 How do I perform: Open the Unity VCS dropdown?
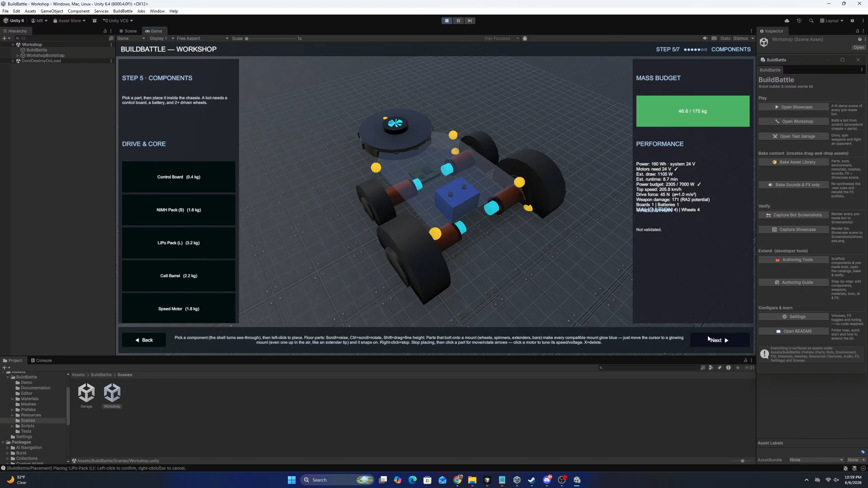point(118,21)
